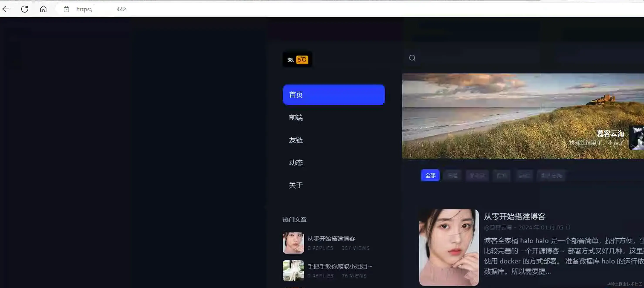Select 动态 in the sidebar
Viewport: 644px width, 288px height.
(x=296, y=163)
